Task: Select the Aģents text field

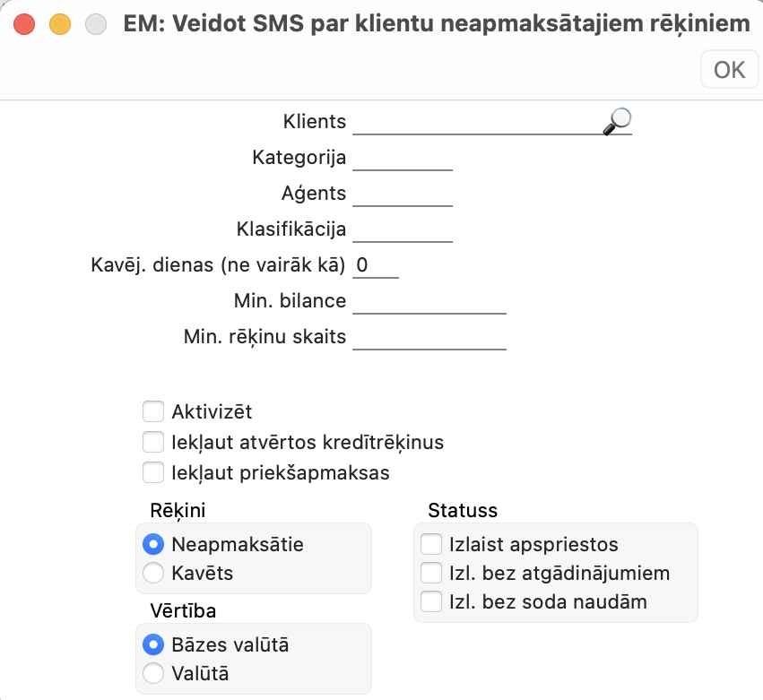Action: point(403,194)
